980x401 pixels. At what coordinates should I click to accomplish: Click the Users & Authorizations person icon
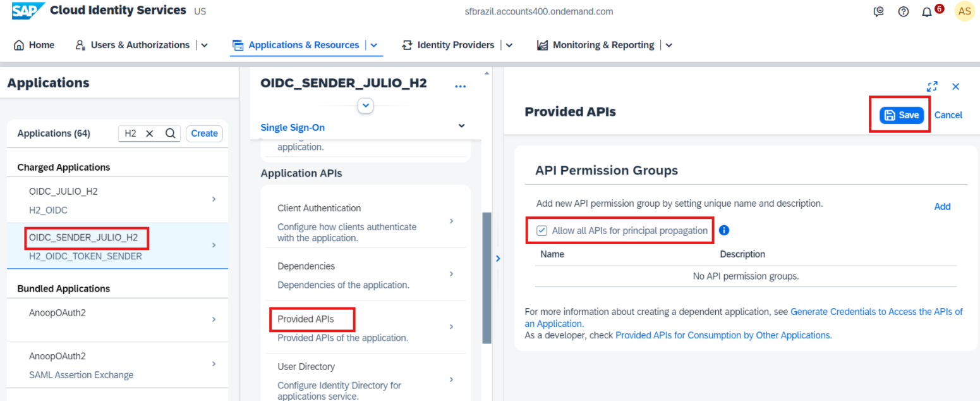click(80, 45)
